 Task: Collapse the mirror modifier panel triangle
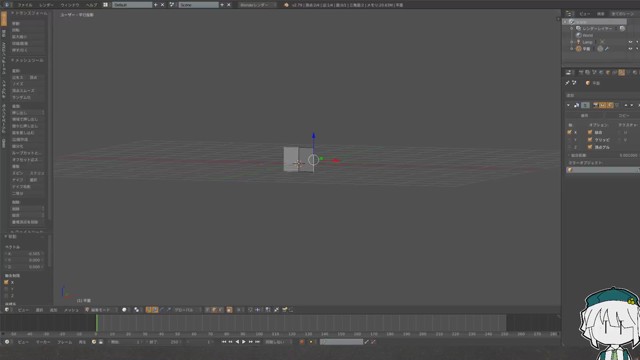pos(568,105)
